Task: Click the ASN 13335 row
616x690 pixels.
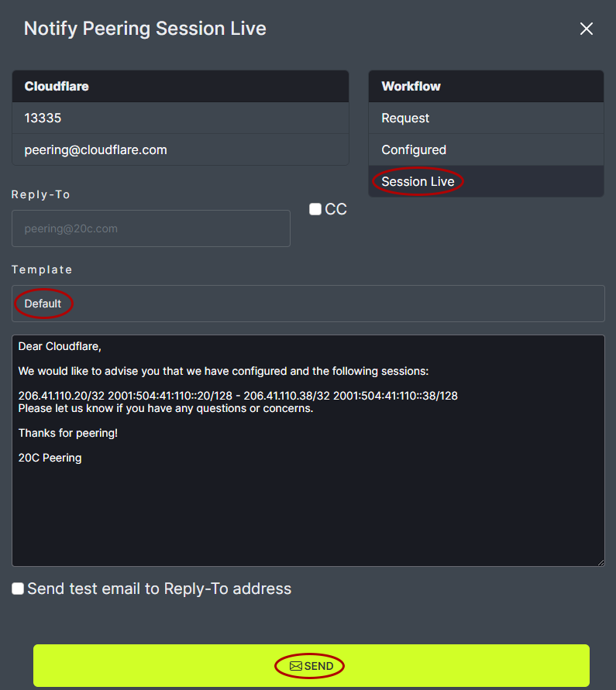Action: click(181, 118)
